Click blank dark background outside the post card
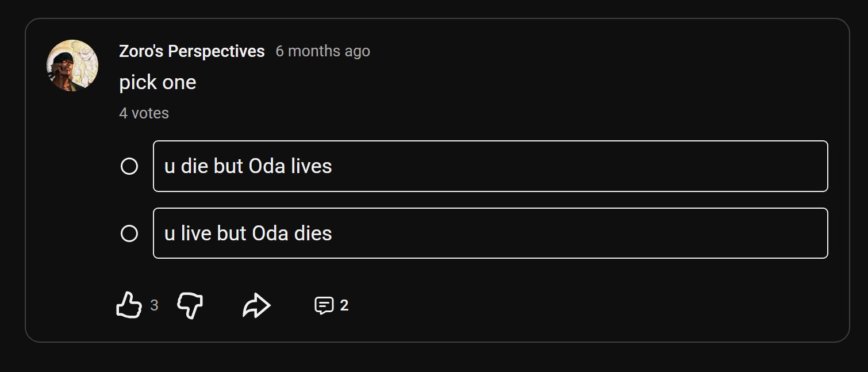 coord(431,358)
